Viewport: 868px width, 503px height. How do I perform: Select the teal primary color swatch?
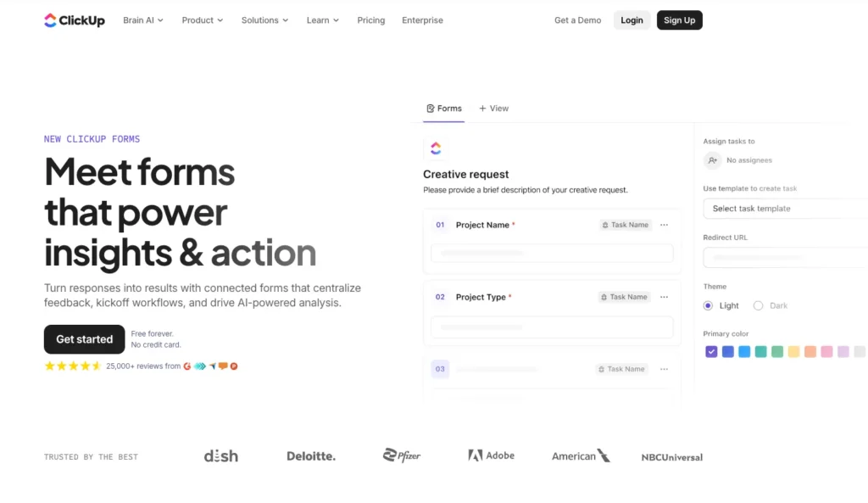(761, 351)
